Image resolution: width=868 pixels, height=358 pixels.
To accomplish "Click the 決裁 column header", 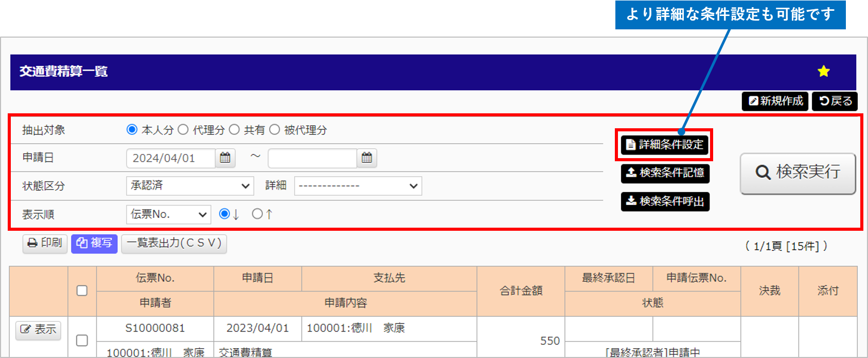I will [770, 291].
